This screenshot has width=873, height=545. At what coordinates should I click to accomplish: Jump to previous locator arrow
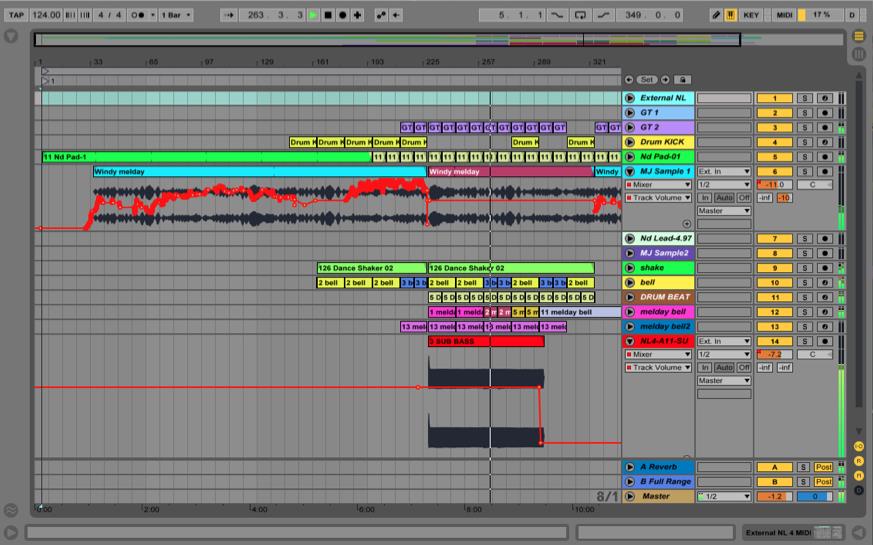click(x=629, y=80)
